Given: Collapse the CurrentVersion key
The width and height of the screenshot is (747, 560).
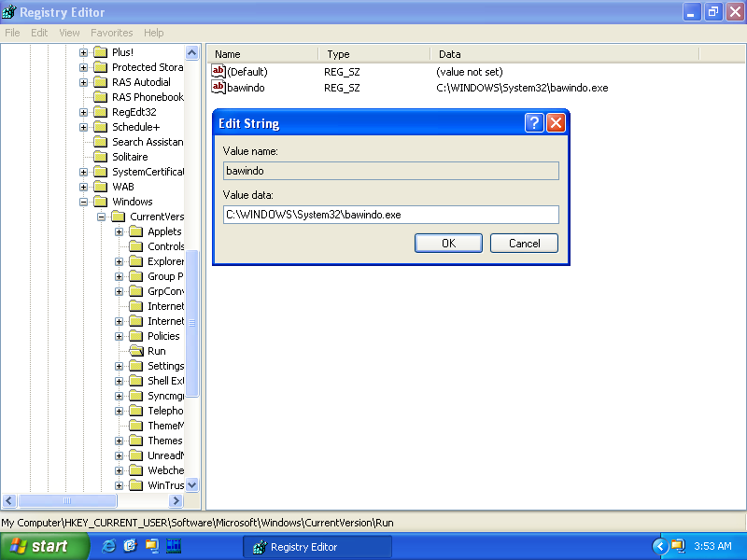Looking at the screenshot, I should 101,217.
